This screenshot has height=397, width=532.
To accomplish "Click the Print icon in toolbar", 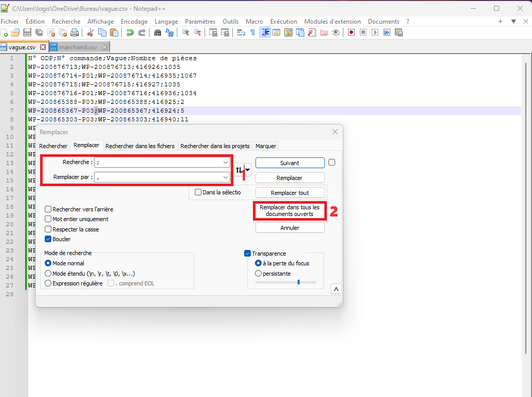I will pos(75,32).
